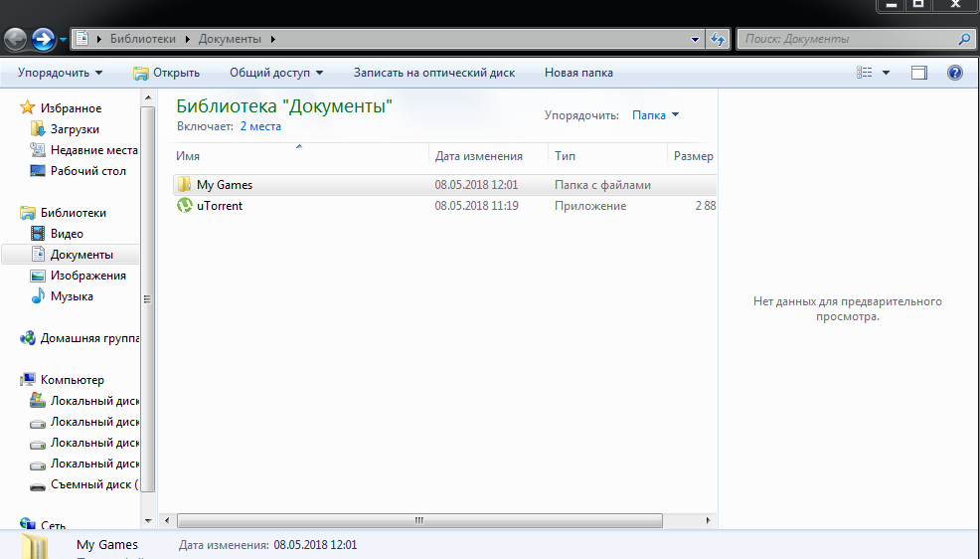Toggle the preview pane button
The width and height of the screenshot is (980, 559).
918,73
